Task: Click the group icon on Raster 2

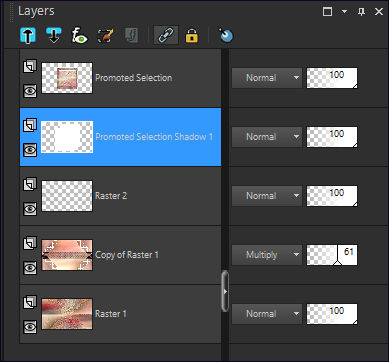Action: [30, 184]
